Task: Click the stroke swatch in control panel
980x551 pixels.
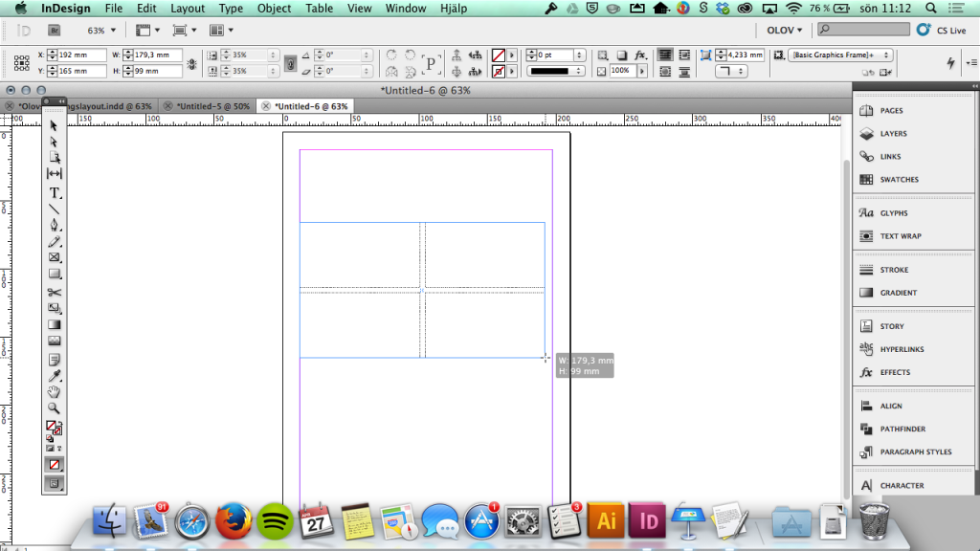Action: tap(498, 72)
